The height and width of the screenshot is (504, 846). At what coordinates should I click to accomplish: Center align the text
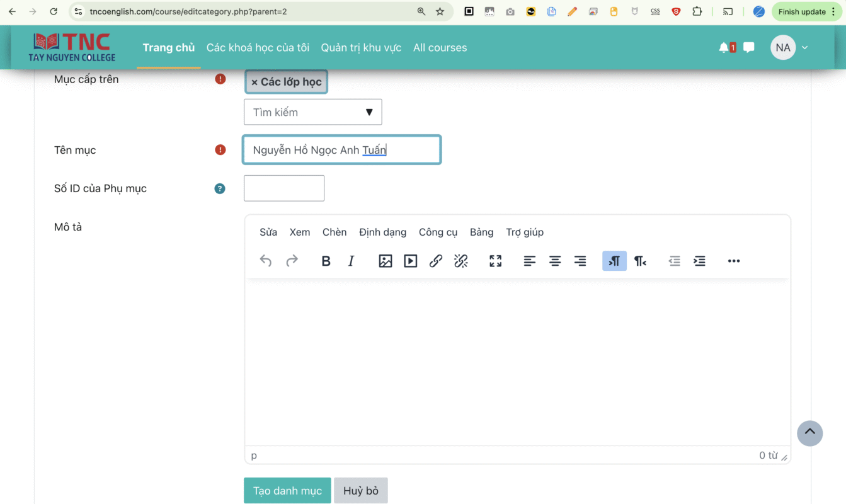(555, 261)
